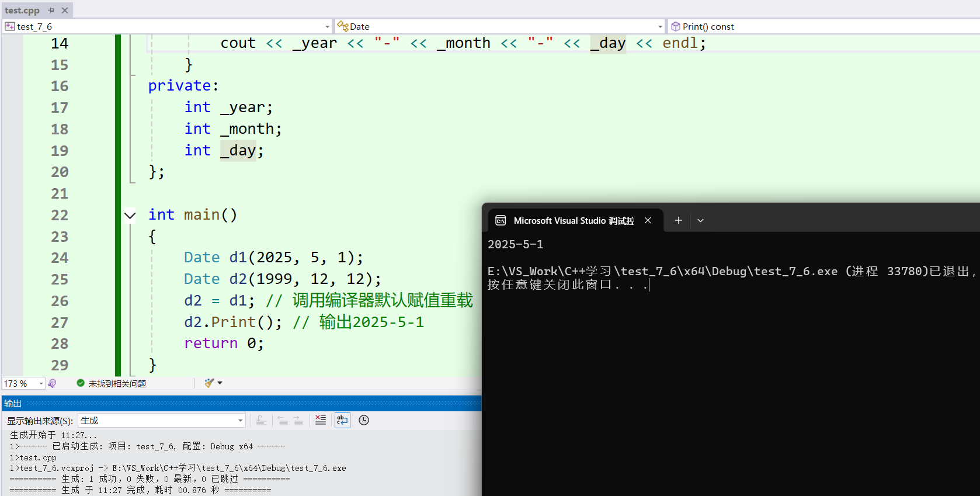980x496 pixels.
Task: Open the Print() const member dropdown
Action: click(825, 26)
